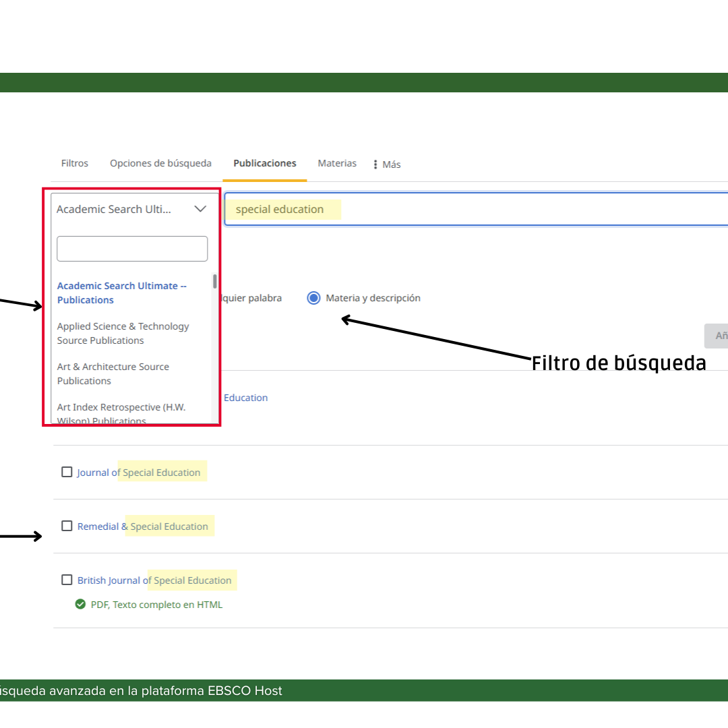This screenshot has height=728, width=728.
Task: Check the "British Journal of Special Education" checkbox
Action: click(67, 579)
